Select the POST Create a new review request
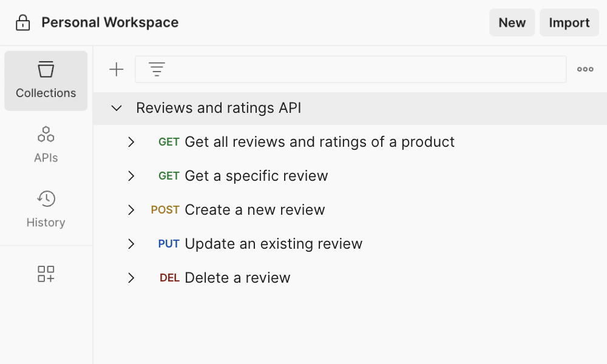Viewport: 607px width, 364px height. tap(254, 210)
